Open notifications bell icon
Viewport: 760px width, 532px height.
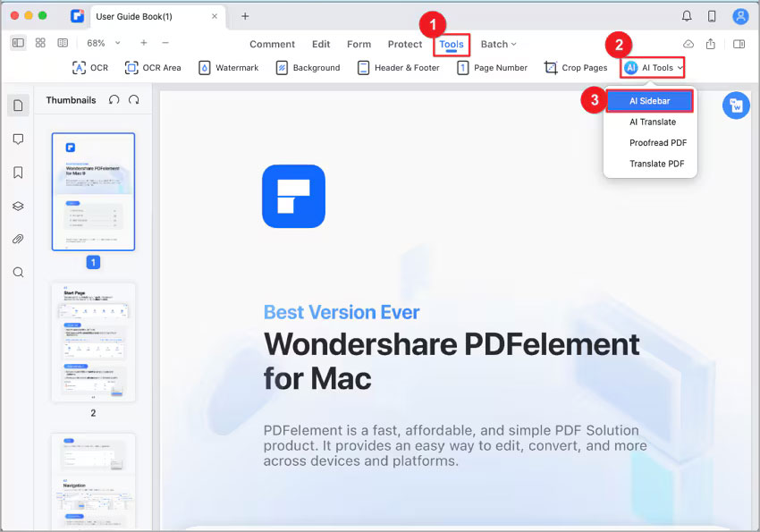click(687, 16)
